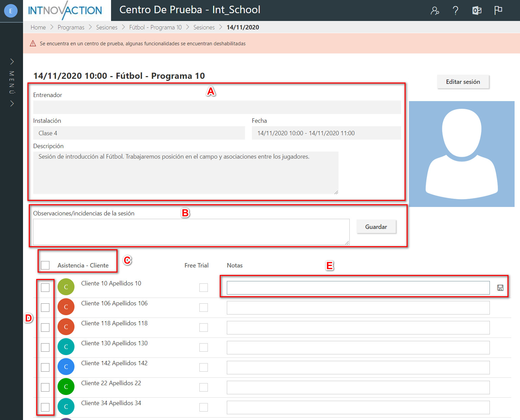
Task: Click Guardar to save observations
Action: coord(376,227)
